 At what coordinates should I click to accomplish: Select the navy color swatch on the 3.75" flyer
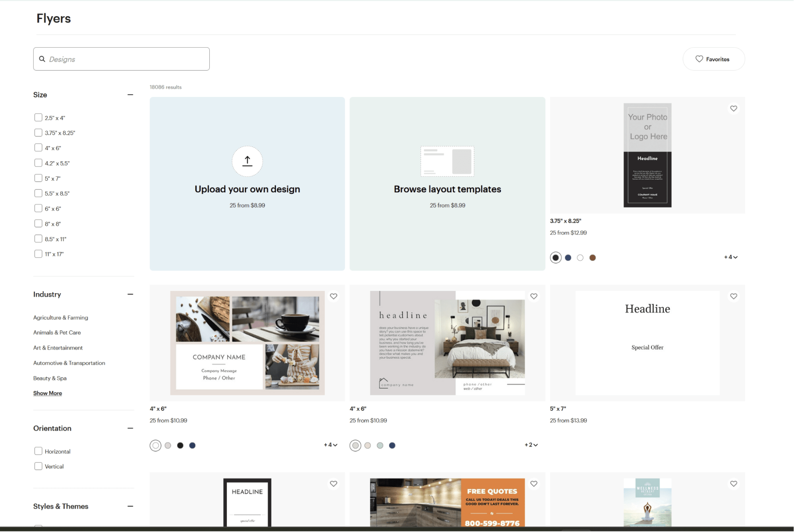(x=568, y=257)
